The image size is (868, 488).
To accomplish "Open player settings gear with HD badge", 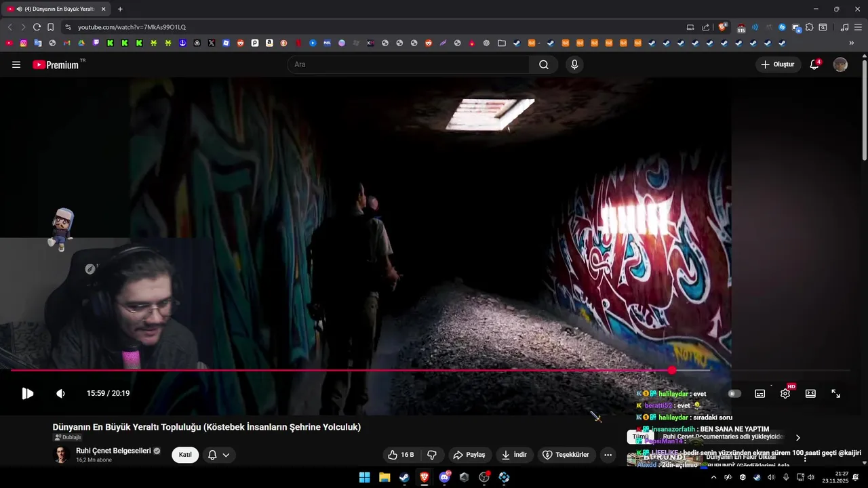I will (785, 393).
